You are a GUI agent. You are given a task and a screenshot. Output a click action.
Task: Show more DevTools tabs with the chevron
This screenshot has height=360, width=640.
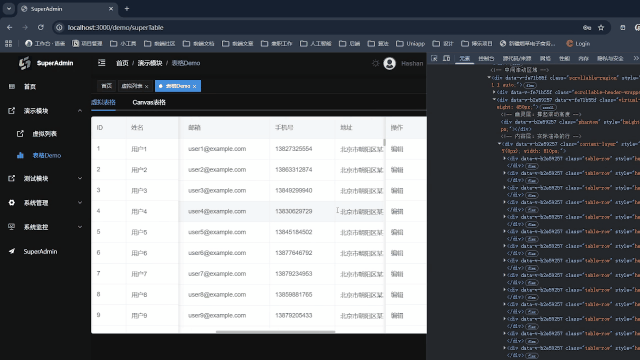636,58
